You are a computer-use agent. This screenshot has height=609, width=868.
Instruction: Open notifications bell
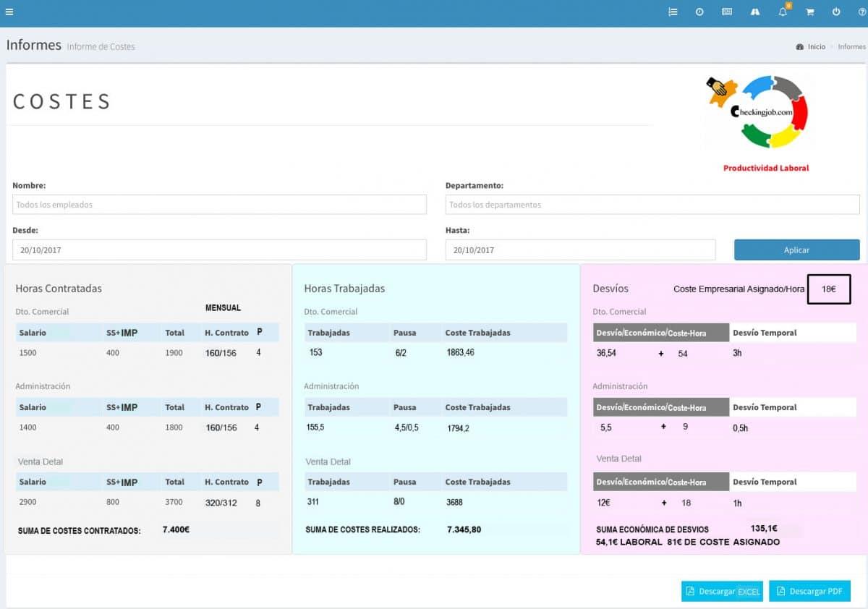(783, 12)
